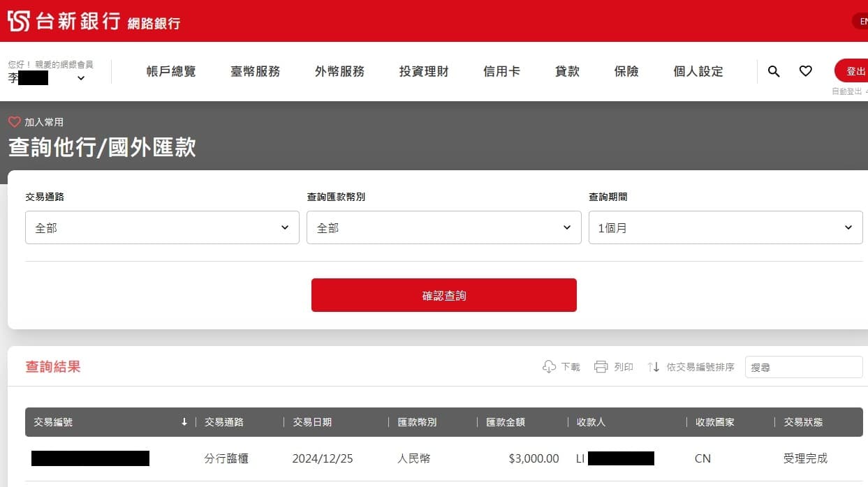868x487 pixels.
Task: Click the 交易通路 column header
Action: [224, 422]
